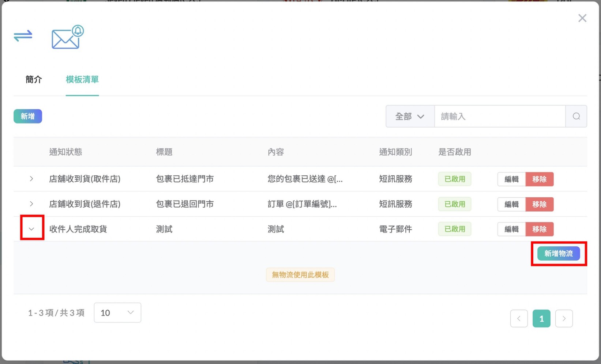Click the 新增 button
601x364 pixels.
[x=28, y=116]
